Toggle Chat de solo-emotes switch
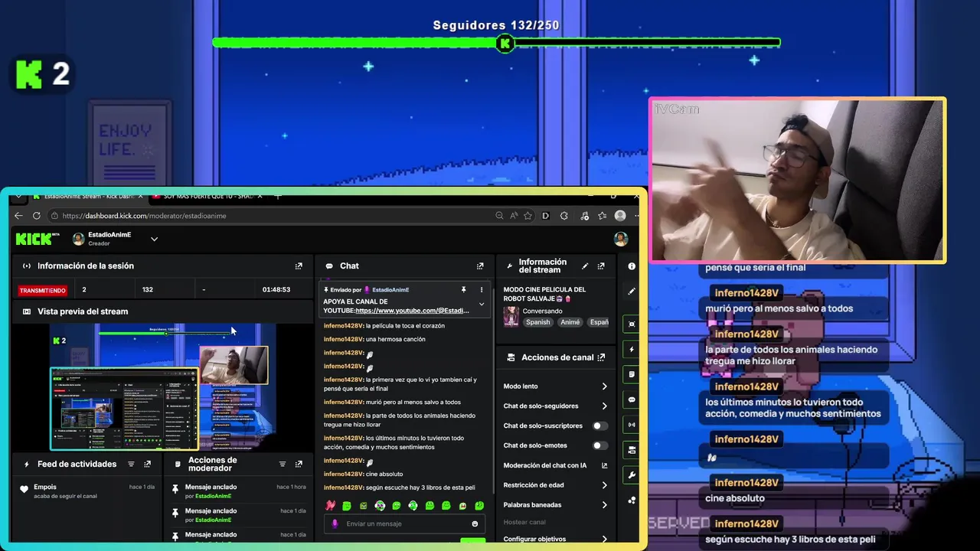Image resolution: width=980 pixels, height=551 pixels. click(600, 445)
